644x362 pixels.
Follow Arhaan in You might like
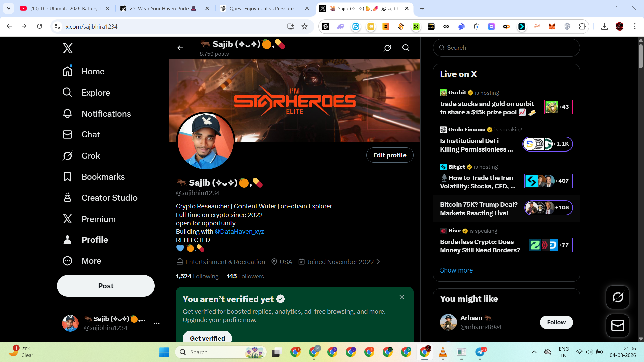[556, 322]
